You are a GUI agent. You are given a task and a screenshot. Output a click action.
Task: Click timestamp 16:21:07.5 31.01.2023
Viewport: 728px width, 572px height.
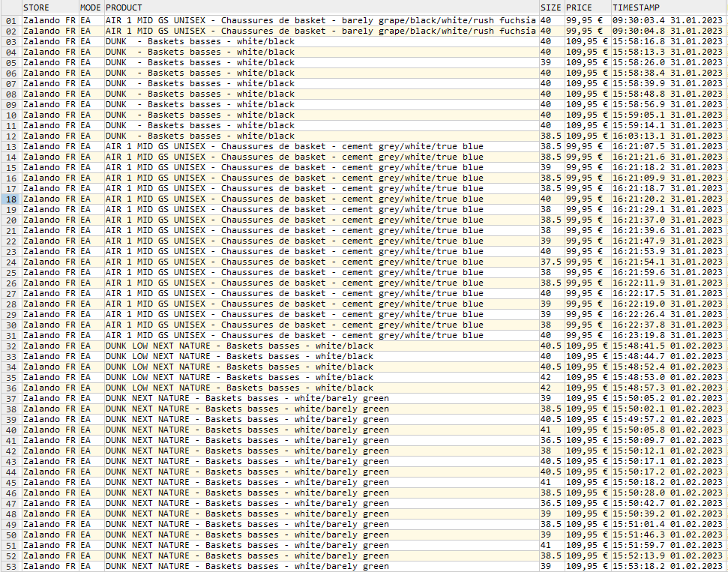[667, 146]
